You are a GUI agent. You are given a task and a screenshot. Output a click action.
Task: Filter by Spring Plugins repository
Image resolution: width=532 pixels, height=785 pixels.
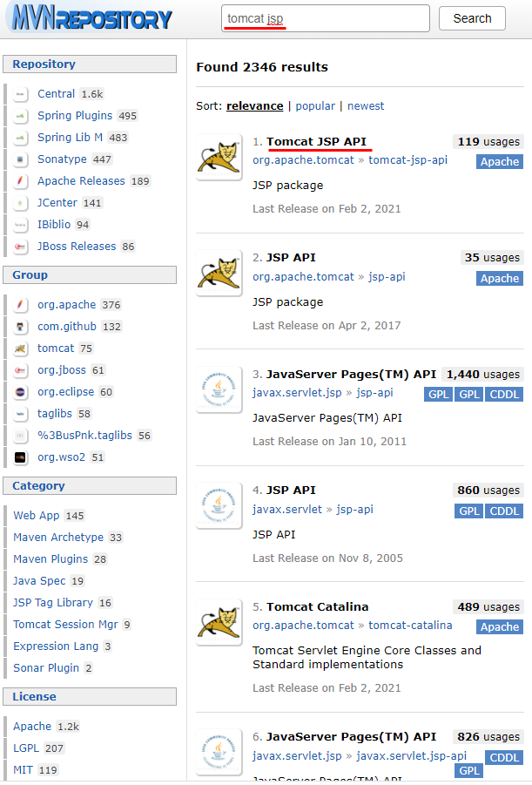[75, 116]
